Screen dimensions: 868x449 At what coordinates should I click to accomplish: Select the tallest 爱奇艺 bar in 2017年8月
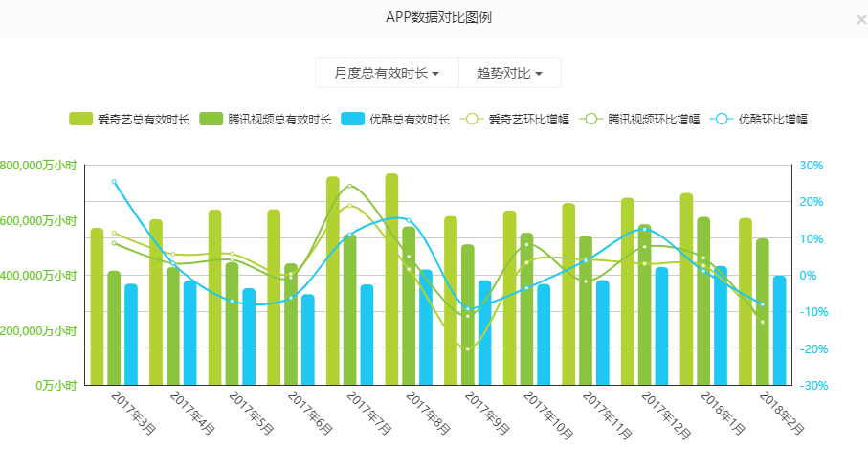click(x=391, y=278)
